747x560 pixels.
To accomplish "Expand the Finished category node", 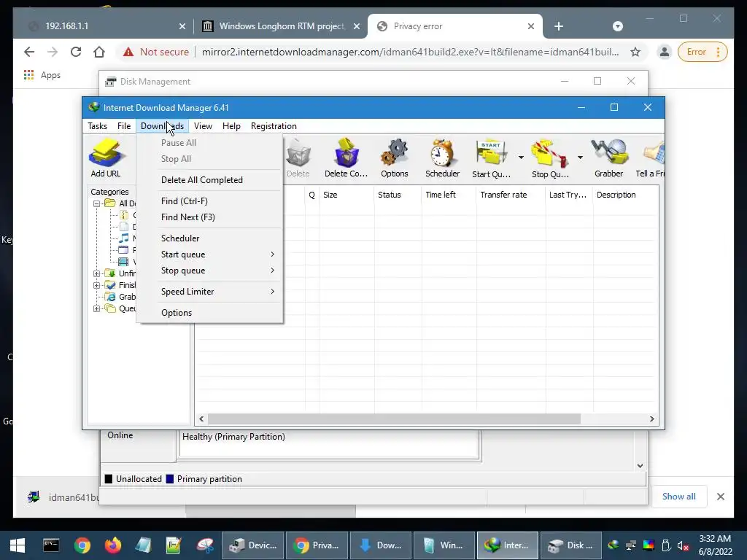I will [x=97, y=285].
